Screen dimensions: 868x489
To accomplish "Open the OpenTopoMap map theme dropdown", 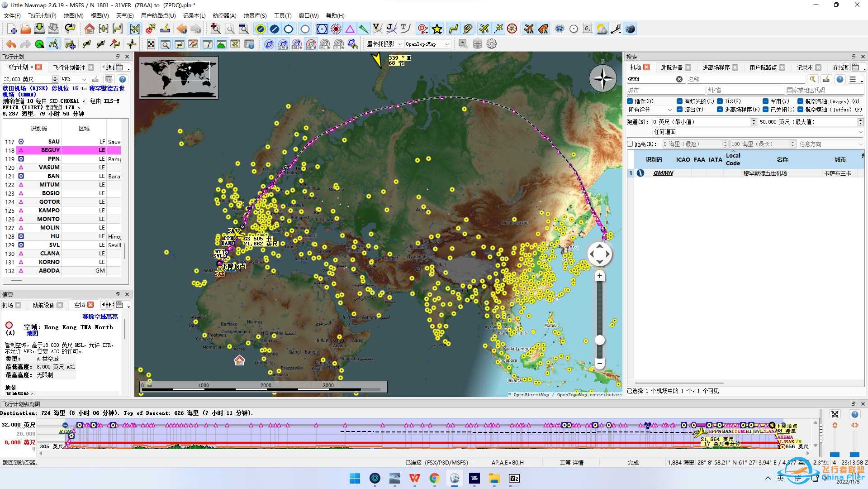I will coord(427,44).
